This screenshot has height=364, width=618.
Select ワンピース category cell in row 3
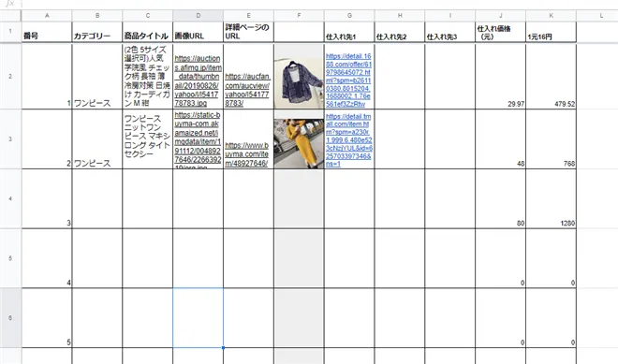[97, 139]
